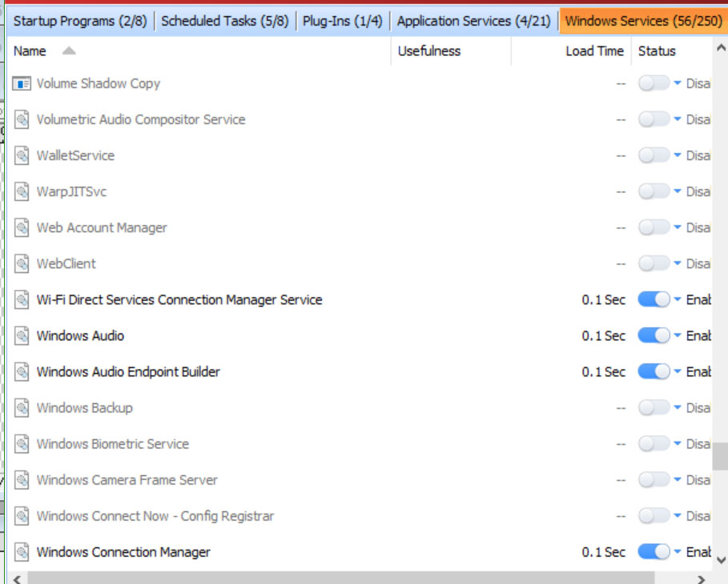Image resolution: width=728 pixels, height=584 pixels.
Task: Select the Windows Audio service name
Action: coord(80,336)
